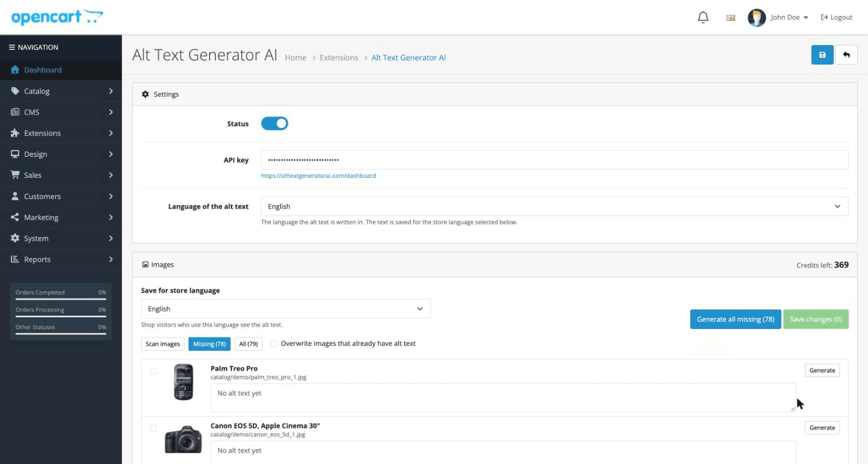
Task: Switch to the Missing (78) tab
Action: (210, 344)
